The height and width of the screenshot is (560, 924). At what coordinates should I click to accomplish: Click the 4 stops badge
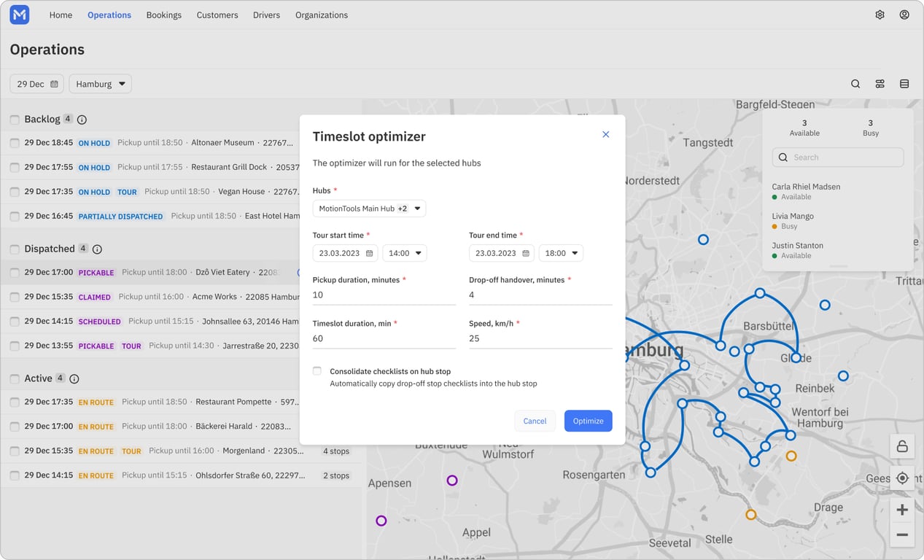[336, 451]
